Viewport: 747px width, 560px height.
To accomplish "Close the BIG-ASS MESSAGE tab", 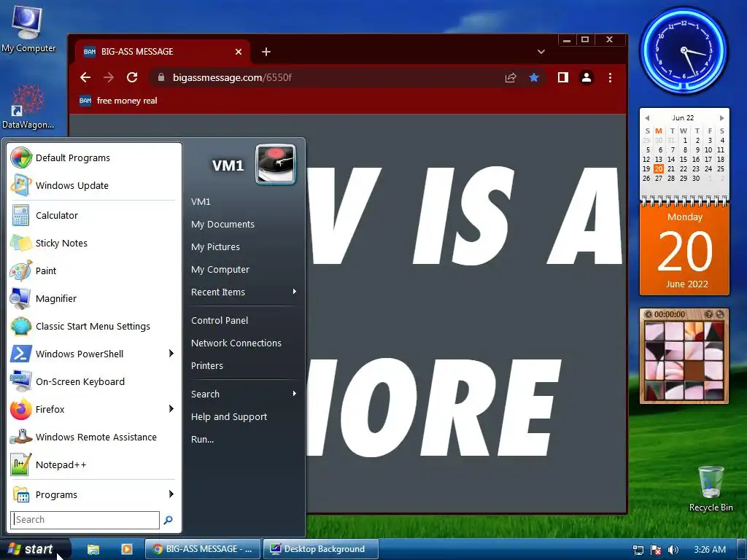I will tap(239, 52).
